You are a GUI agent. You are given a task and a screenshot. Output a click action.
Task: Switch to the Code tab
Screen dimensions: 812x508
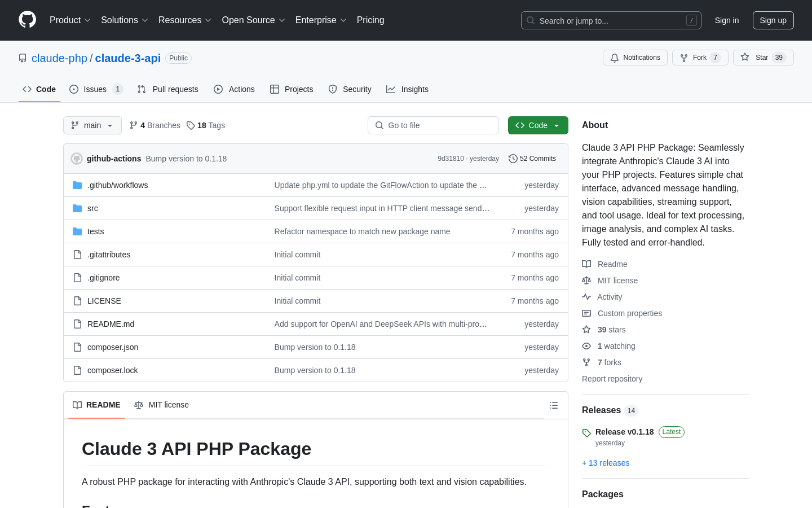tap(39, 89)
